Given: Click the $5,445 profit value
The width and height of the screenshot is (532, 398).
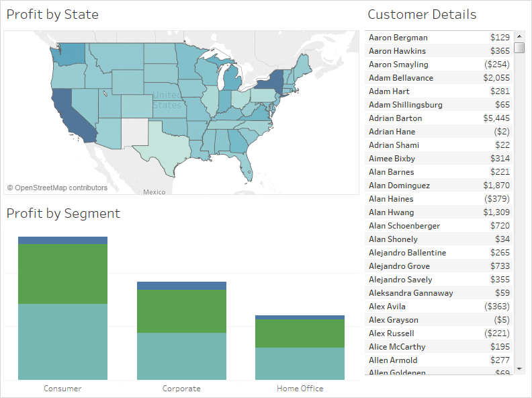Looking at the screenshot, I should [x=496, y=118].
